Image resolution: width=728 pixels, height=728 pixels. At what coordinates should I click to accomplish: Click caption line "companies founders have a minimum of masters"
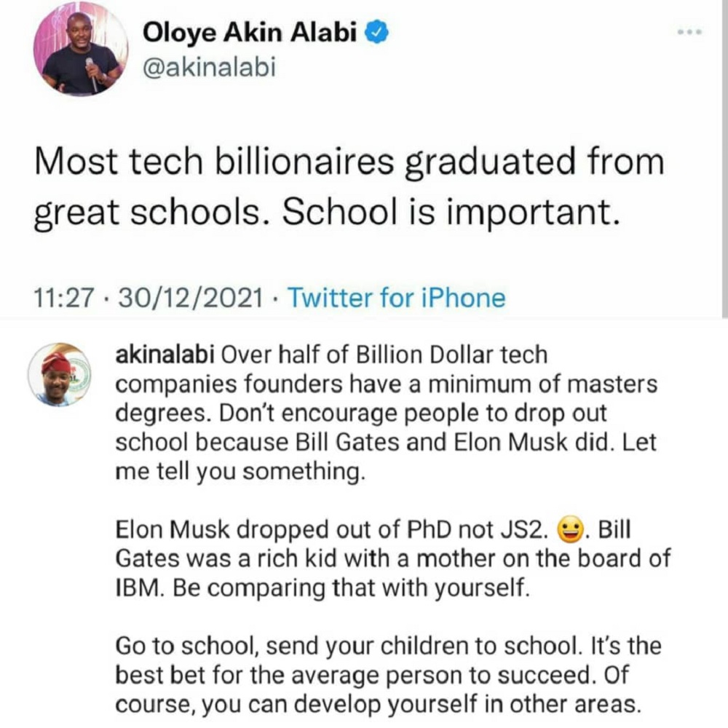[x=387, y=384]
